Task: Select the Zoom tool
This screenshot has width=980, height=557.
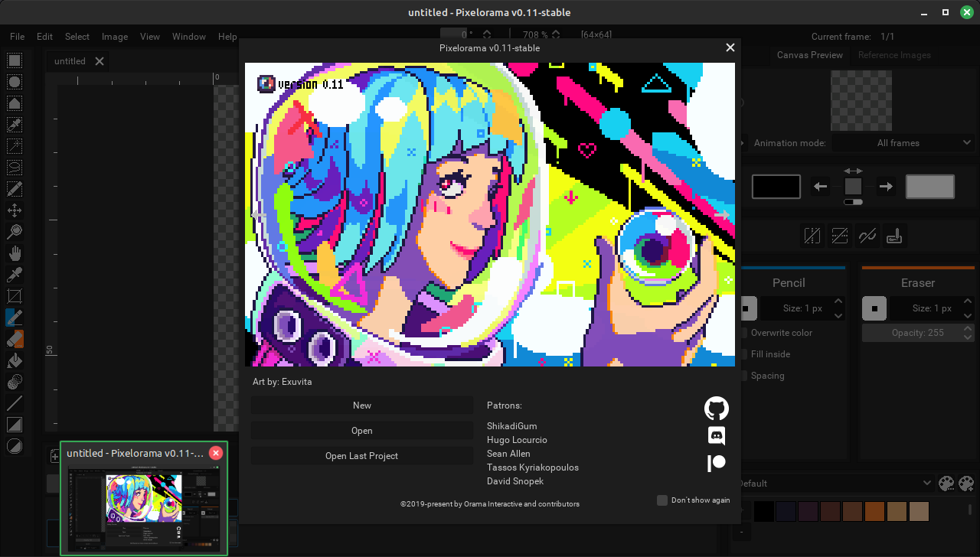Action: tap(15, 232)
